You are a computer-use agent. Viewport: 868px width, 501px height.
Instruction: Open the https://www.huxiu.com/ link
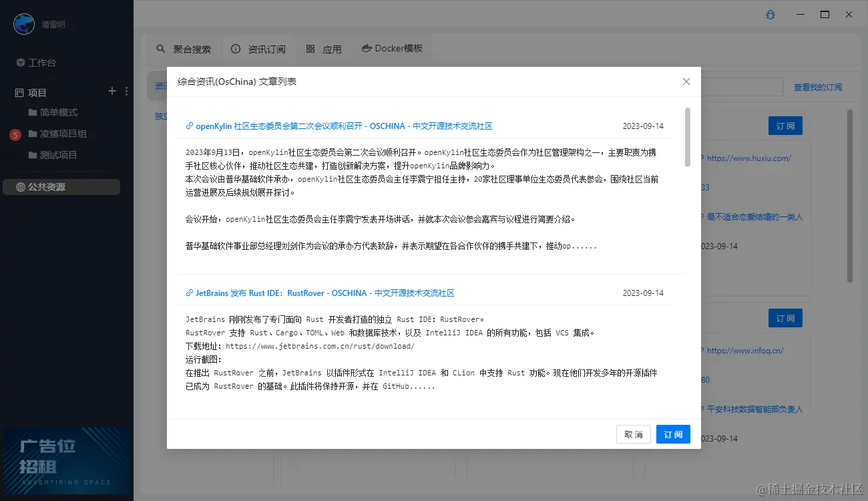click(x=748, y=158)
